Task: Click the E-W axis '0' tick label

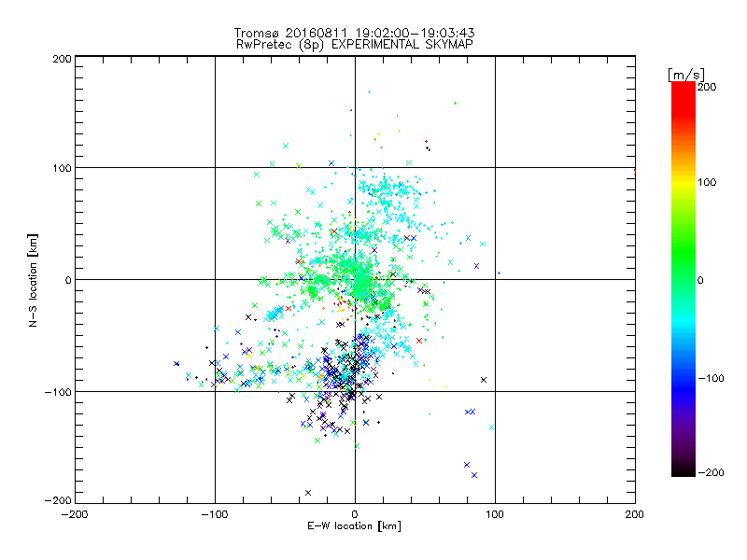Action: click(x=355, y=514)
